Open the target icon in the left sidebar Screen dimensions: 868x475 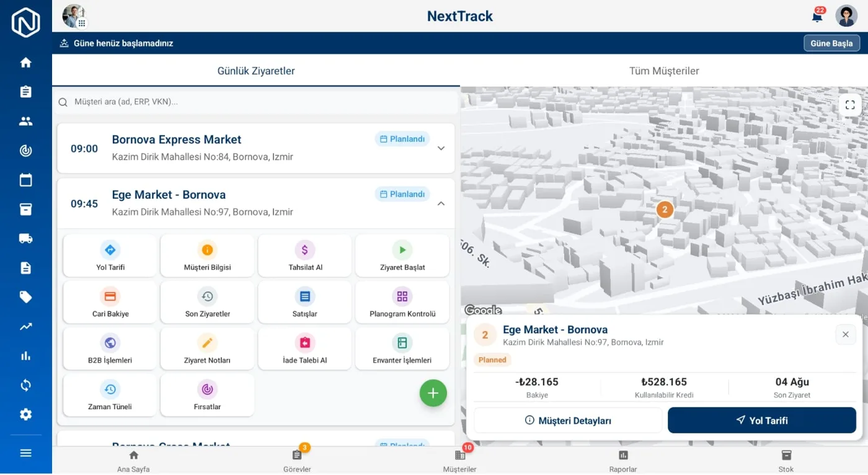click(25, 151)
